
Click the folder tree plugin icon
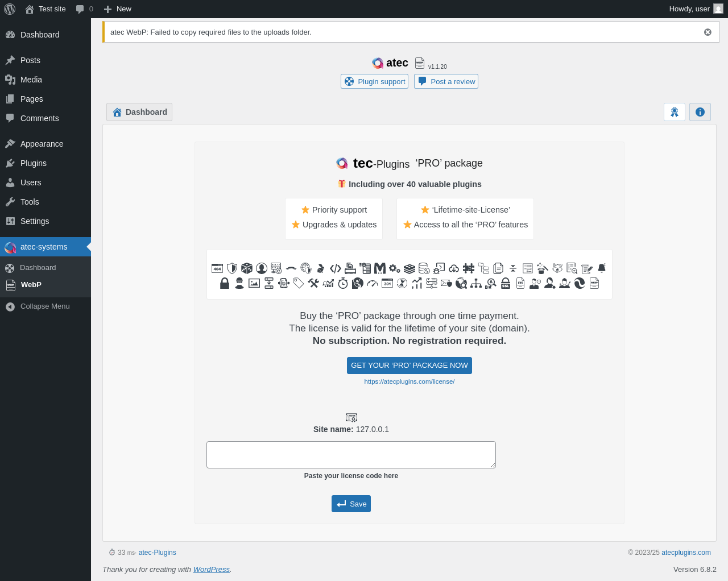[483, 268]
